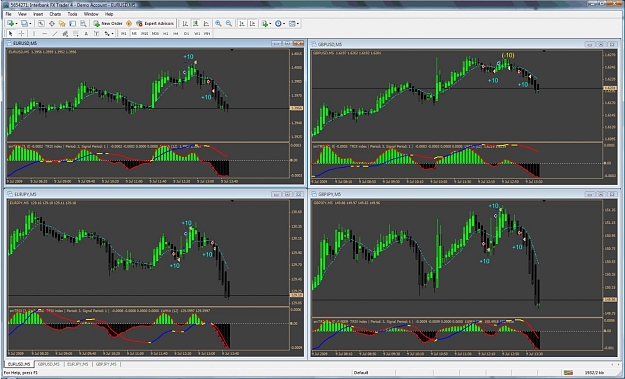625x379 pixels.
Task: Select the Fibonacci Retracement tool
Action: (76, 33)
